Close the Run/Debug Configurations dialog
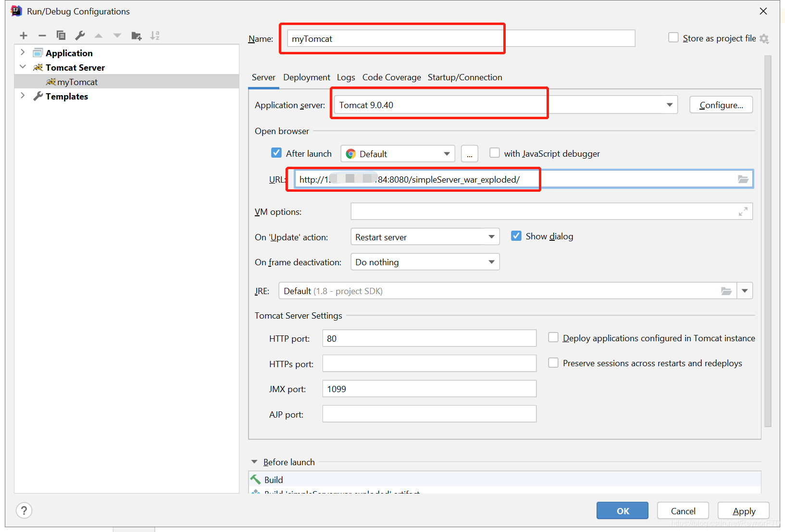Screen dimensions: 785x532 763,11
